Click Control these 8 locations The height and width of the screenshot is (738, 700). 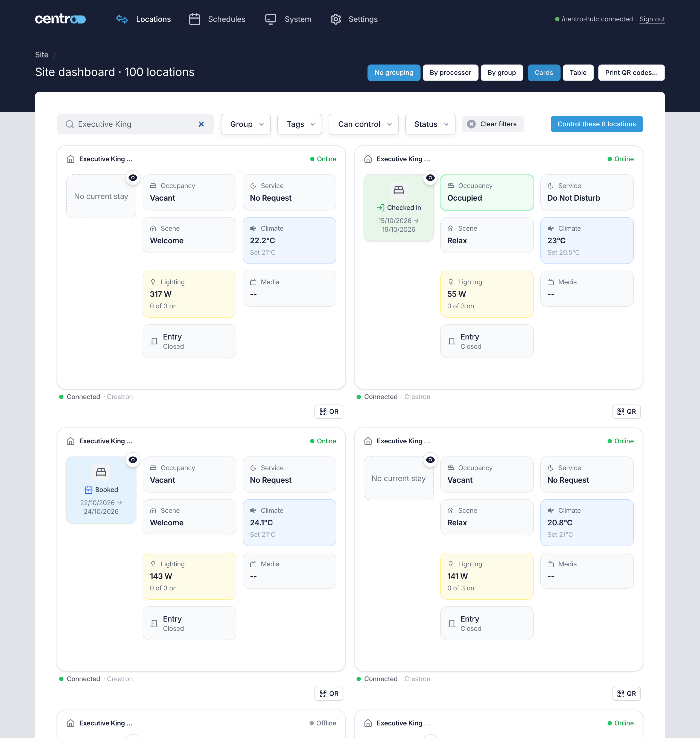(597, 124)
